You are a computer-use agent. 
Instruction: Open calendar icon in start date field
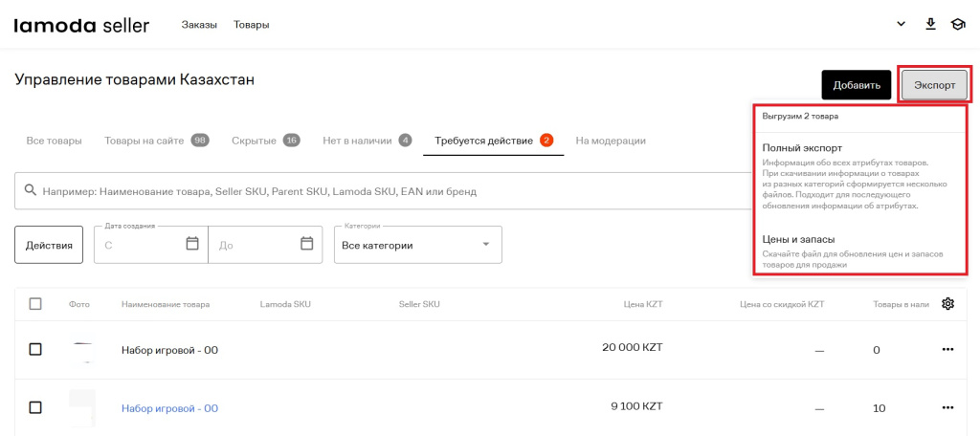pyautogui.click(x=192, y=244)
